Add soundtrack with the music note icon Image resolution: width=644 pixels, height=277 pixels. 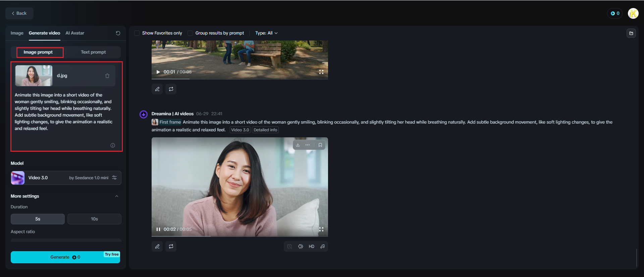[322, 247]
